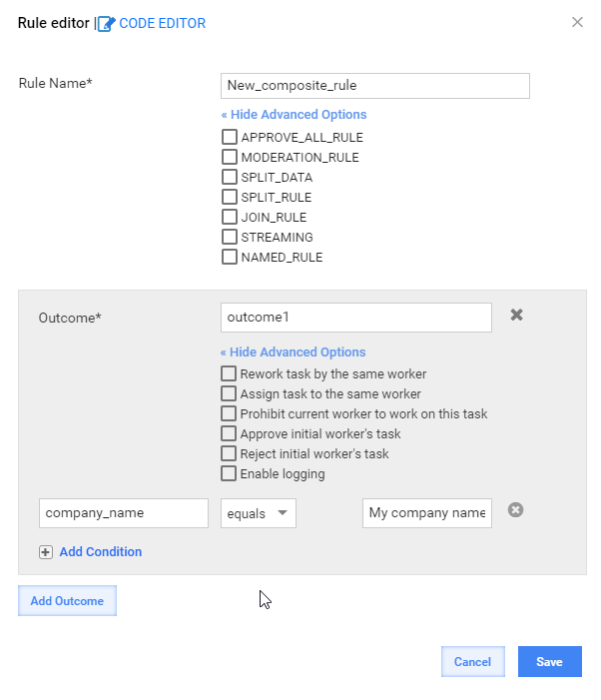Close the Rule editor dialog

point(577,22)
